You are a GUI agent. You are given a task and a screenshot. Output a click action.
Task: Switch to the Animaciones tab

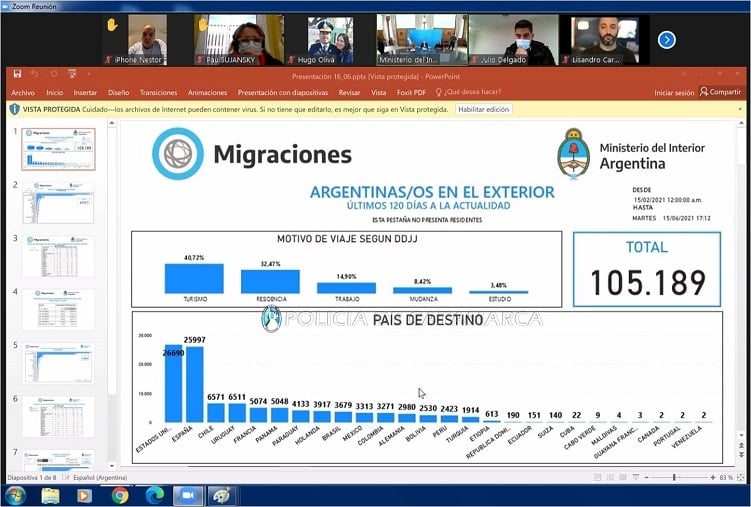207,92
